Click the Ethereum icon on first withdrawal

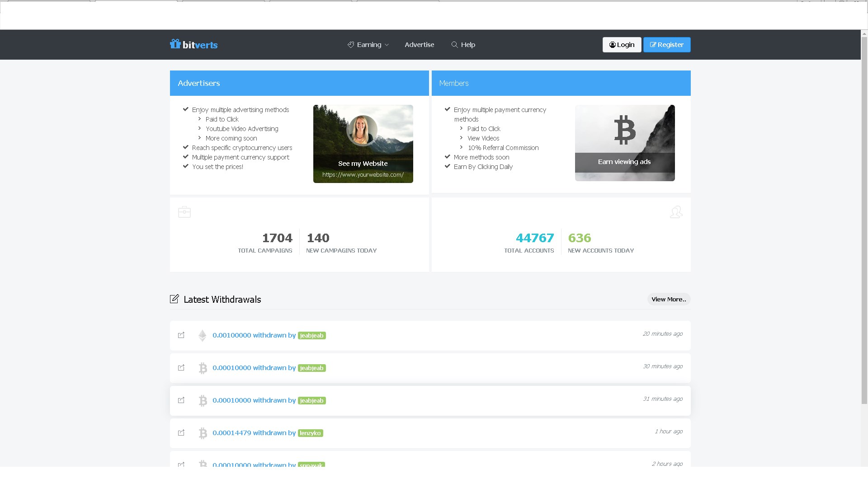[x=203, y=336]
